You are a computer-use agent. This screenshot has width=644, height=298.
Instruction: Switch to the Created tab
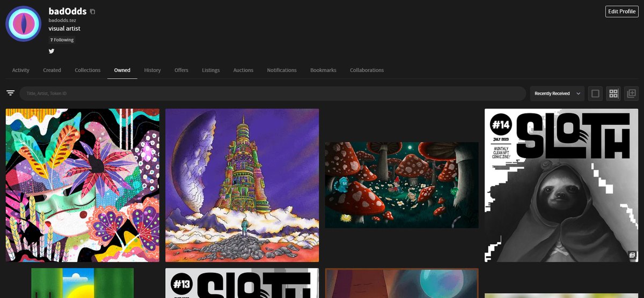[x=52, y=70]
